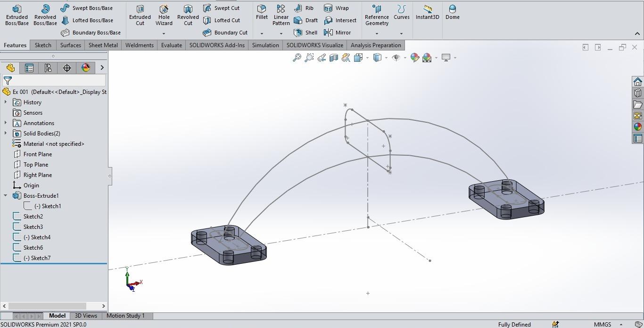This screenshot has width=644, height=328.
Task: Switch to the Sketch tab
Action: click(x=42, y=45)
